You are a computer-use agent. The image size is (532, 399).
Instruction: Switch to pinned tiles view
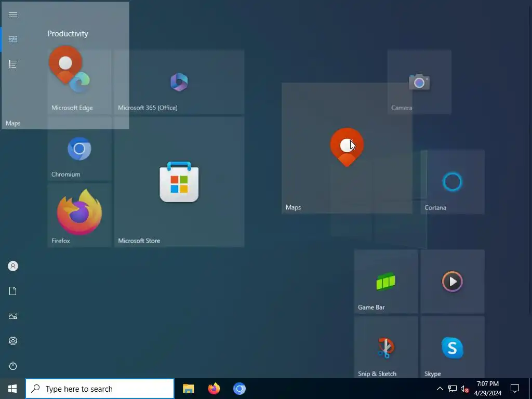click(13, 39)
